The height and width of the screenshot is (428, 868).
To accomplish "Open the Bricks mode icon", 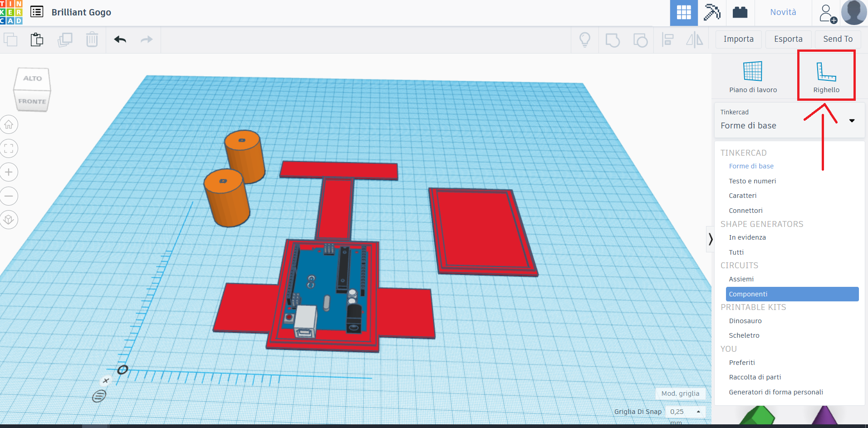I will click(740, 12).
